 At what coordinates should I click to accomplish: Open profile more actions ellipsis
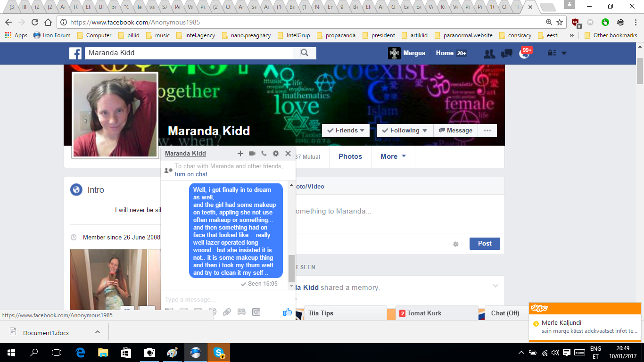[x=487, y=131]
